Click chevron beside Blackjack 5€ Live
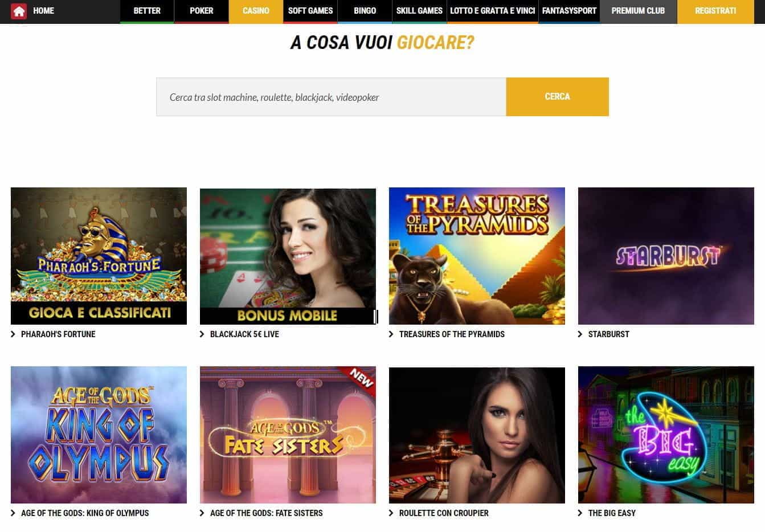Image resolution: width=765 pixels, height=532 pixels. [x=202, y=334]
